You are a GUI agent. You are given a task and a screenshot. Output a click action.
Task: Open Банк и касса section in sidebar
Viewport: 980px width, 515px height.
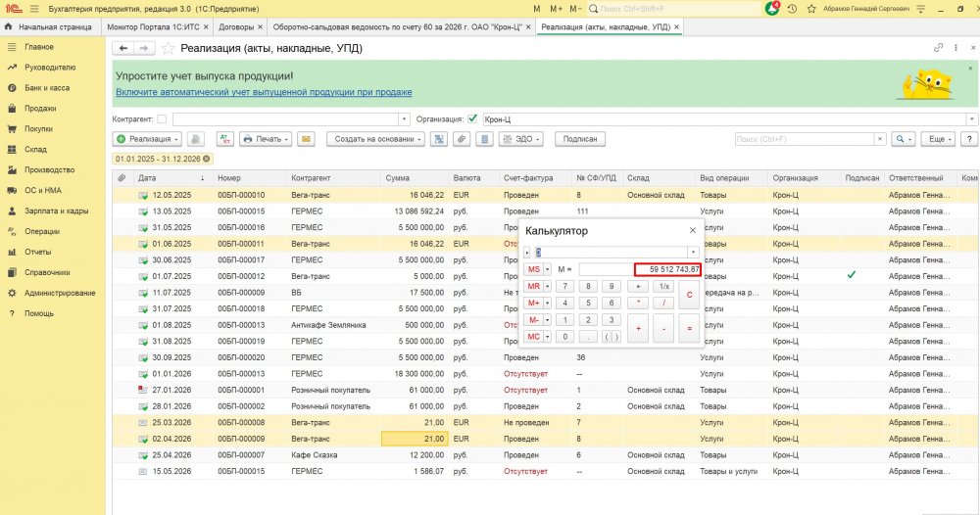[47, 88]
